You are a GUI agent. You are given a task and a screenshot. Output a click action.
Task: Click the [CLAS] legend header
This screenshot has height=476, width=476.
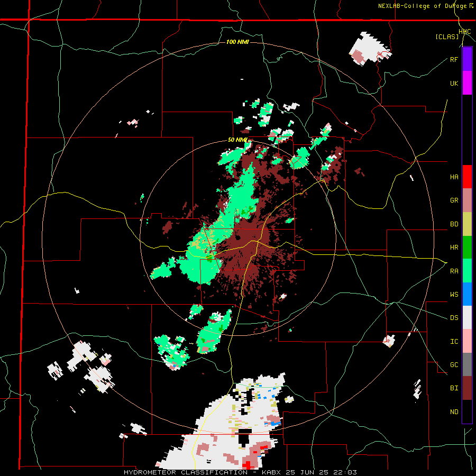[447, 37]
